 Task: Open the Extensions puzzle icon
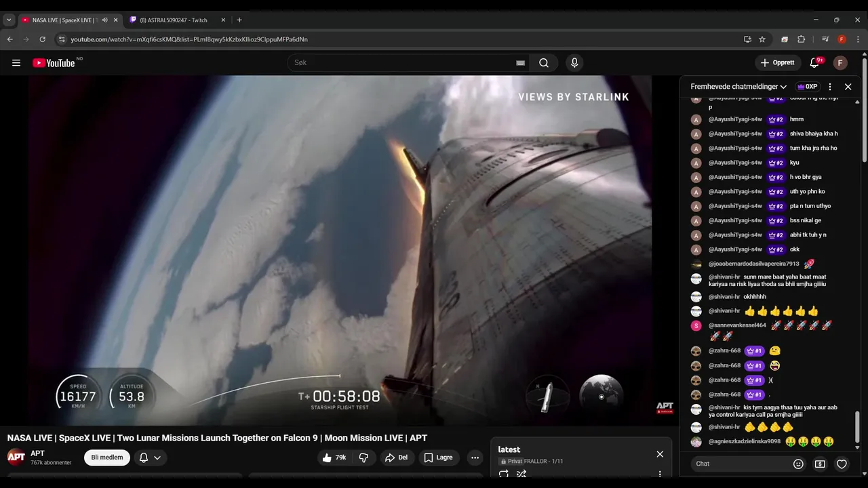point(801,39)
